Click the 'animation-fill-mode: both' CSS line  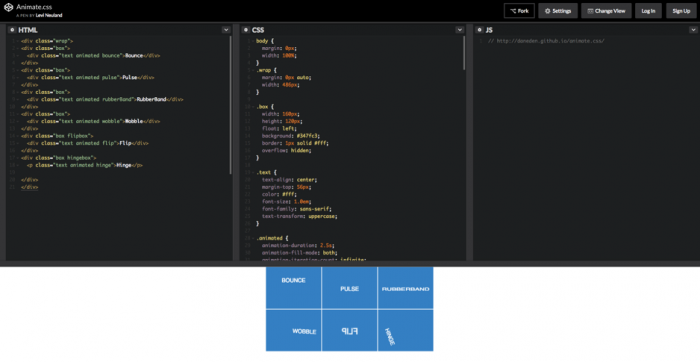(x=300, y=253)
